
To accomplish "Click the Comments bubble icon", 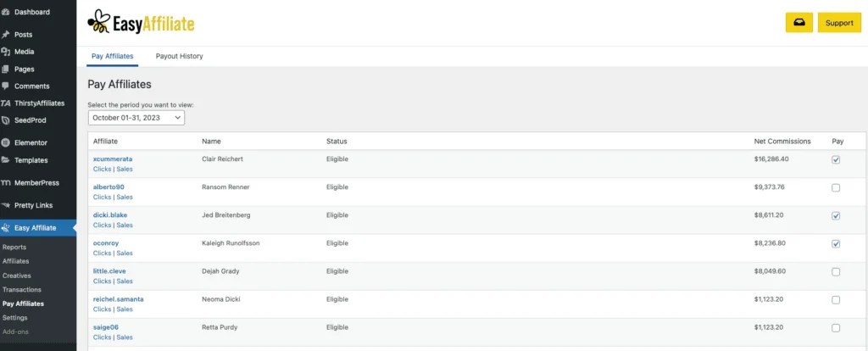I will pos(7,86).
